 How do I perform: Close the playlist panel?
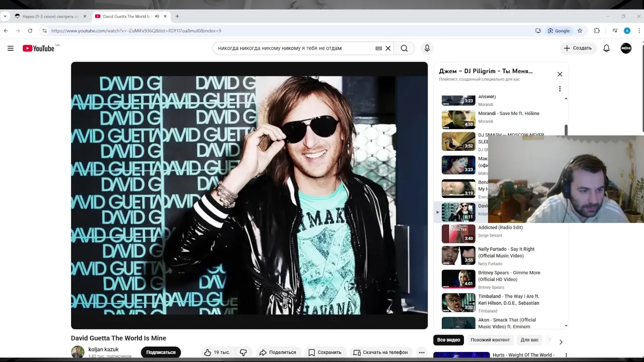point(559,74)
